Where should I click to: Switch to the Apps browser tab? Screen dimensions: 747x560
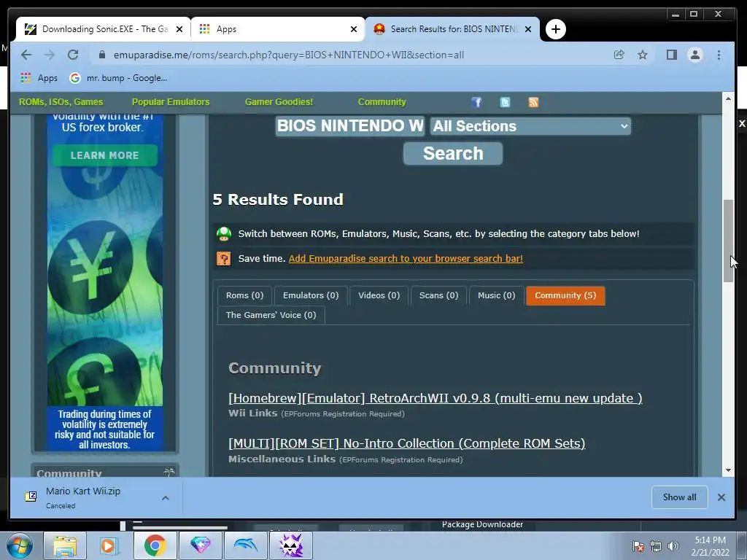[278, 29]
